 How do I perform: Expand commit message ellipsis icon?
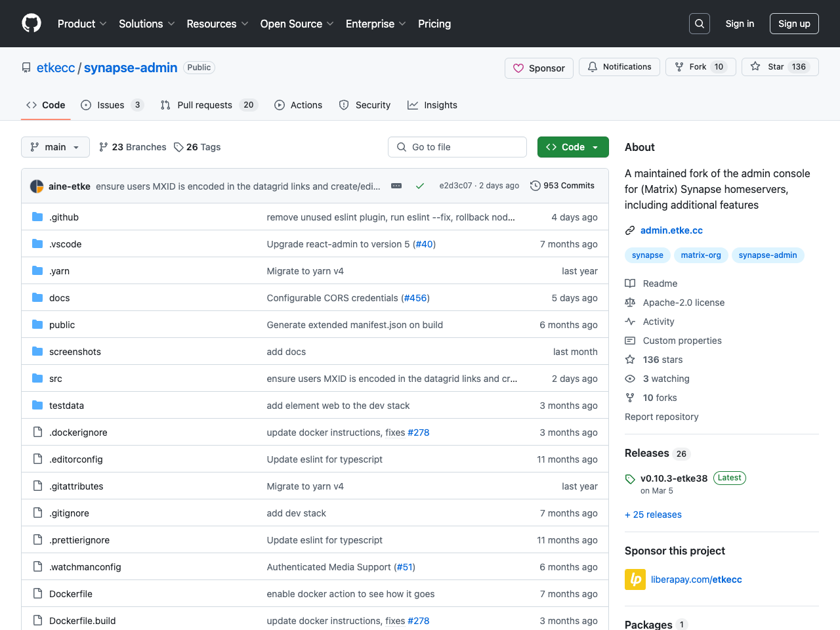click(x=396, y=186)
